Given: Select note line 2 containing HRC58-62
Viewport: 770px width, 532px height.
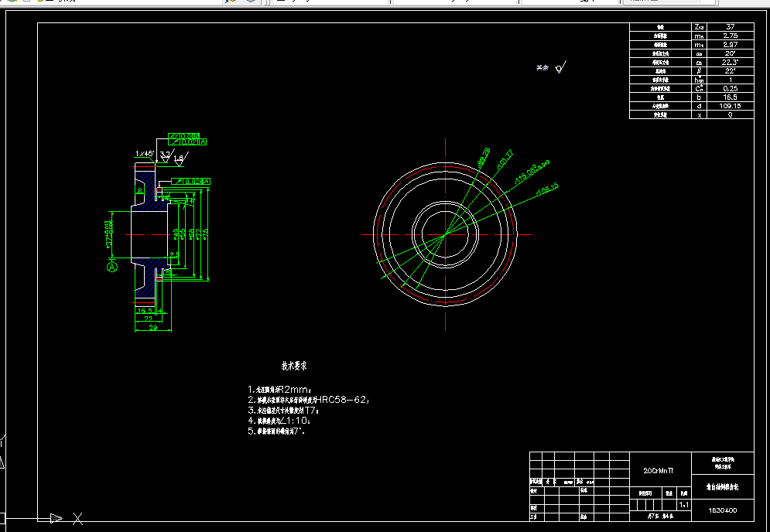Looking at the screenshot, I should (309, 400).
